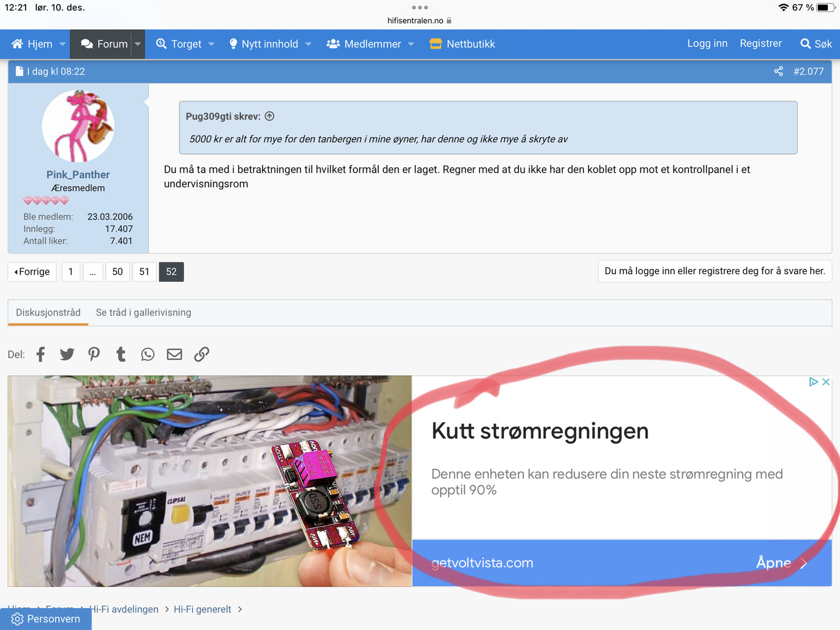The height and width of the screenshot is (630, 840).
Task: Open getvoltvista.com ad link
Action: tap(482, 563)
